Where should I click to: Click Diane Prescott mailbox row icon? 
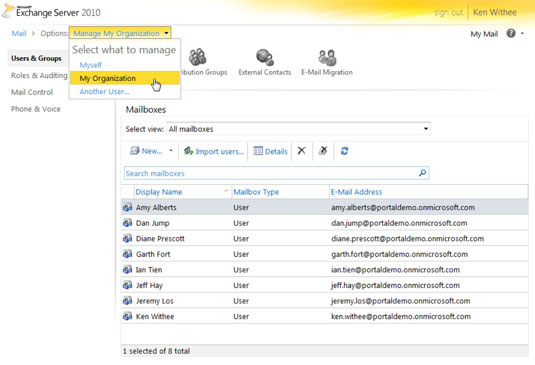pyautogui.click(x=127, y=238)
